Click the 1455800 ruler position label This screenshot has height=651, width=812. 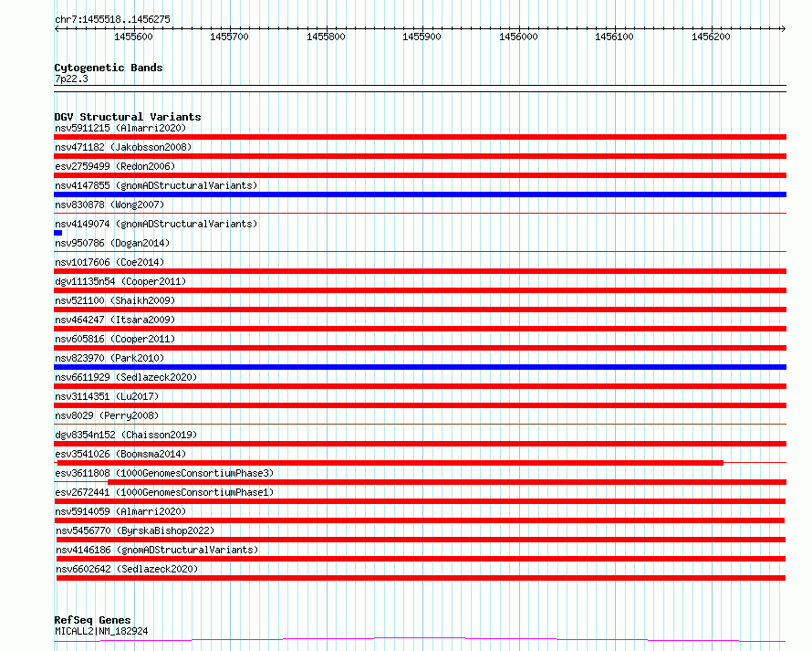tap(326, 37)
